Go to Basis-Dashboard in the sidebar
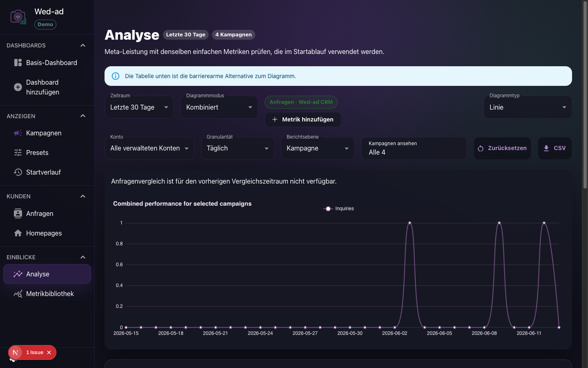 click(x=47, y=63)
